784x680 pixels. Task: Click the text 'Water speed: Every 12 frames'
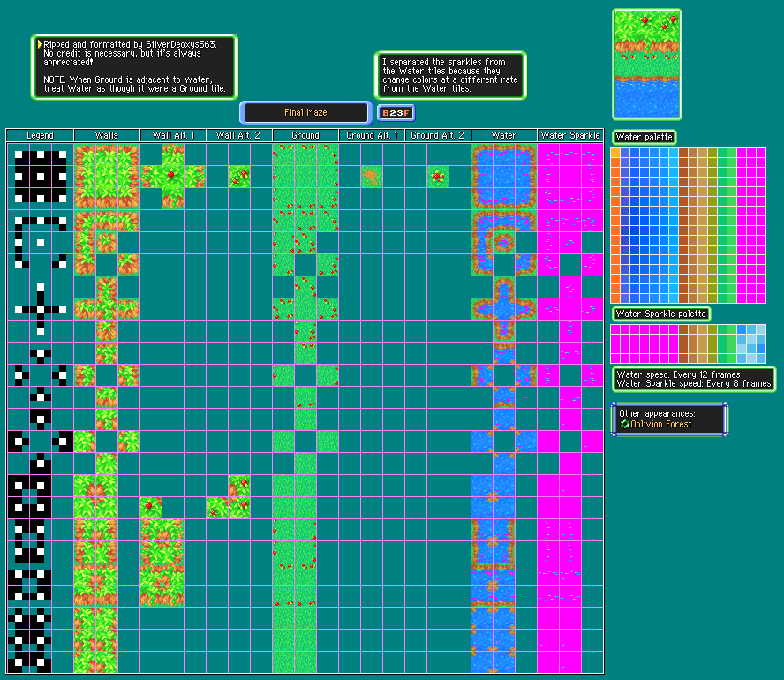coord(679,374)
